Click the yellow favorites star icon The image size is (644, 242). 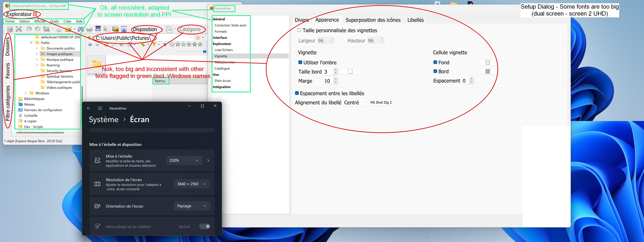[198, 38]
